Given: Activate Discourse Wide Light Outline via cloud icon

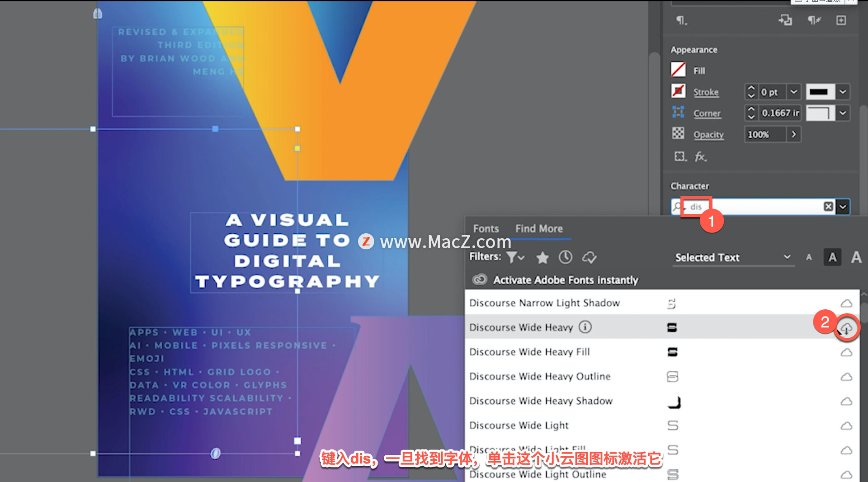Looking at the screenshot, I should 846,474.
